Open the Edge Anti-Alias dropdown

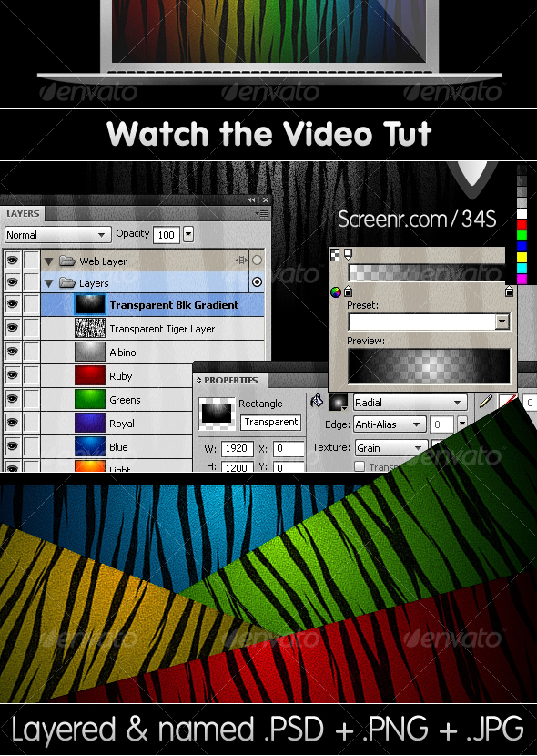click(x=390, y=424)
